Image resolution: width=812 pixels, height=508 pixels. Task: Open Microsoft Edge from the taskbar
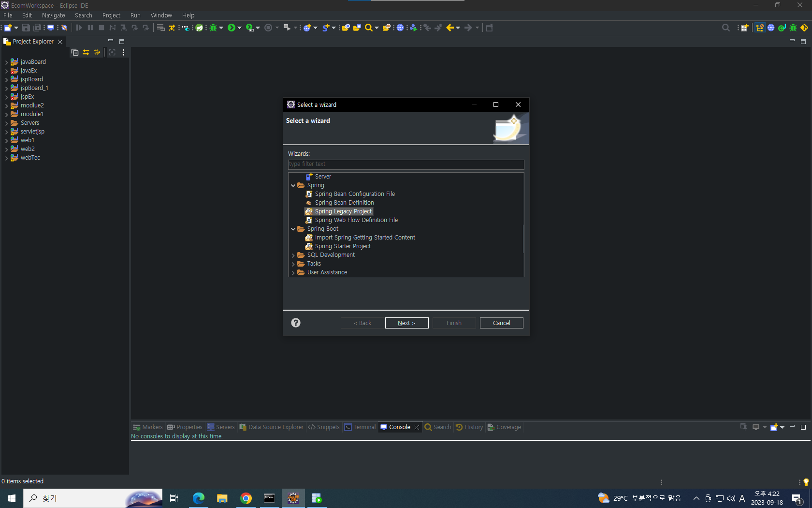198,498
